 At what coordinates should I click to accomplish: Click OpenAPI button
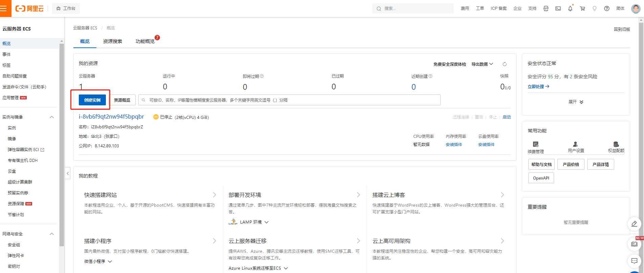point(541,178)
